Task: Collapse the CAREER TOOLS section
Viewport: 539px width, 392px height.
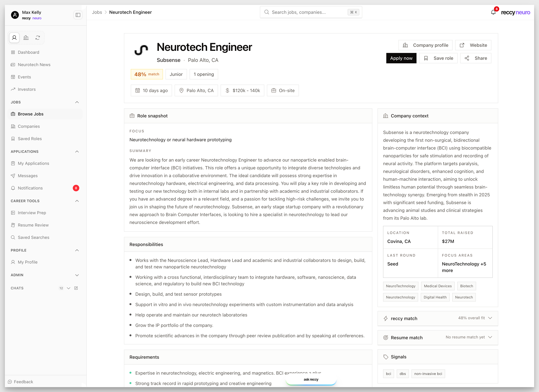Action: (x=77, y=201)
